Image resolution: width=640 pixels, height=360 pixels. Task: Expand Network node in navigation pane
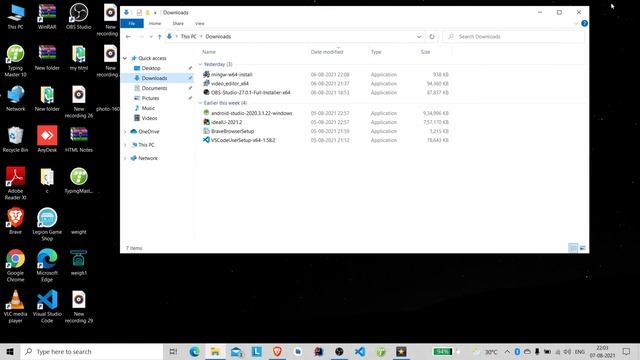coord(125,158)
